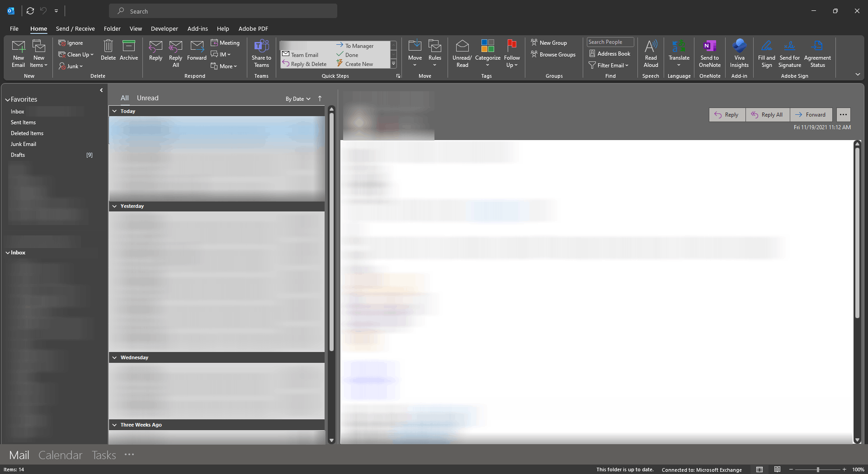The height and width of the screenshot is (474, 868).
Task: Open the Folder ribbon tab
Action: (112, 28)
